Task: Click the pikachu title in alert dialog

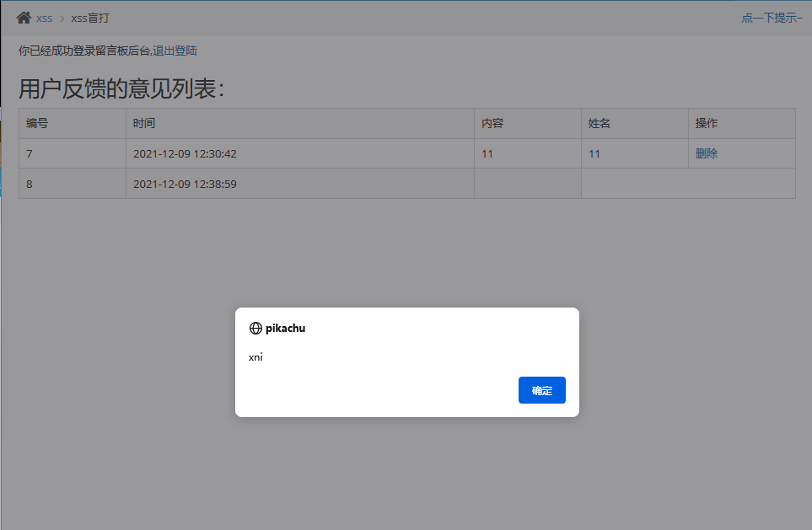Action: [285, 328]
